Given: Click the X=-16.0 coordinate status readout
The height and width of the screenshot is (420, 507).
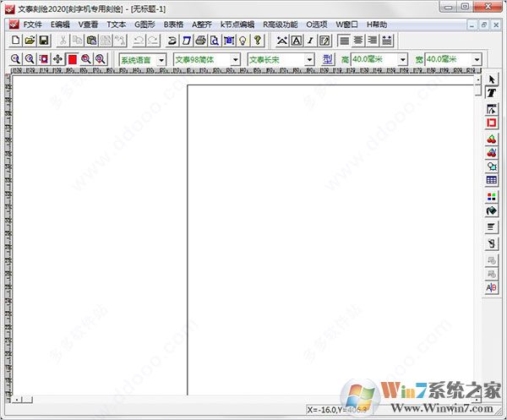Looking at the screenshot, I should coord(338,410).
